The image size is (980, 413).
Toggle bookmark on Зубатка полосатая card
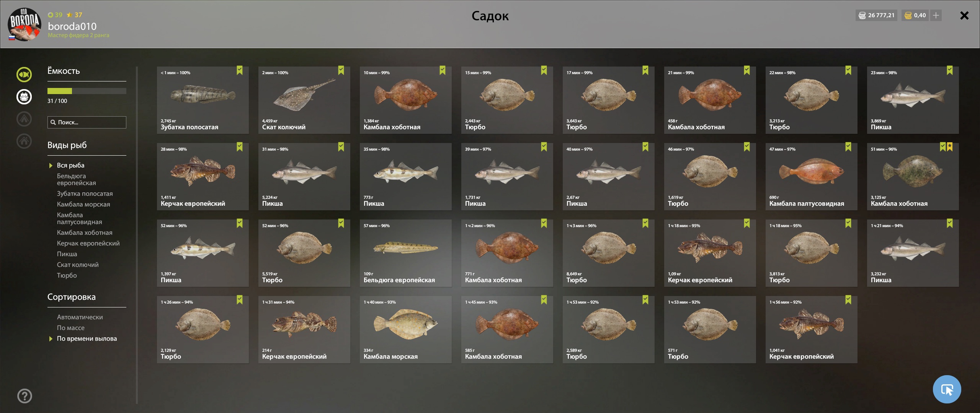pyautogui.click(x=240, y=70)
